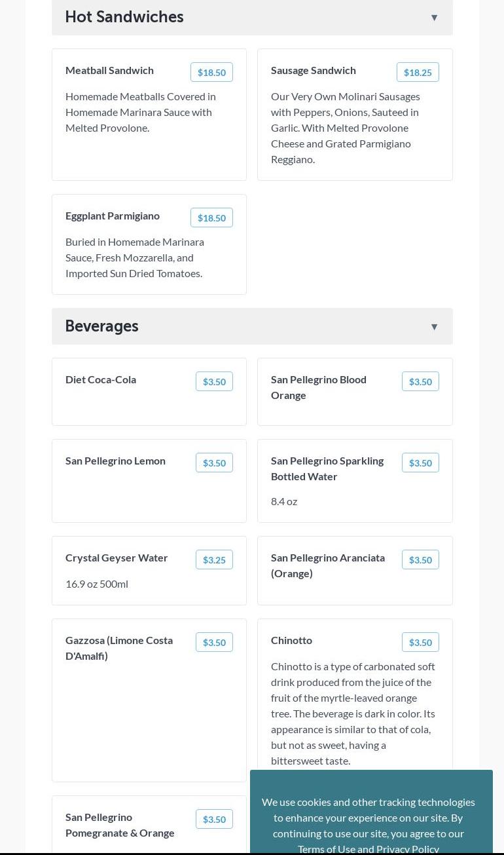Image resolution: width=504 pixels, height=855 pixels.
Task: Open Terms of Use and Privacy Policy link
Action: (369, 848)
